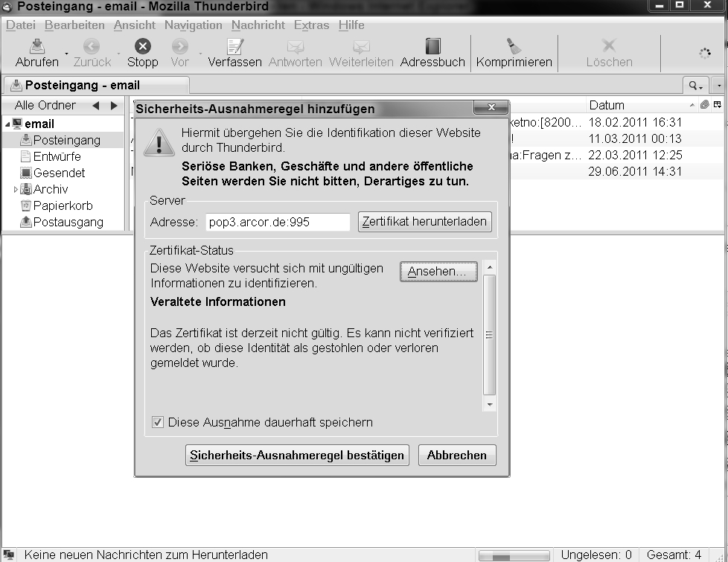The height and width of the screenshot is (562, 728).
Task: Click the Gesamt: 4 status text
Action: [674, 555]
